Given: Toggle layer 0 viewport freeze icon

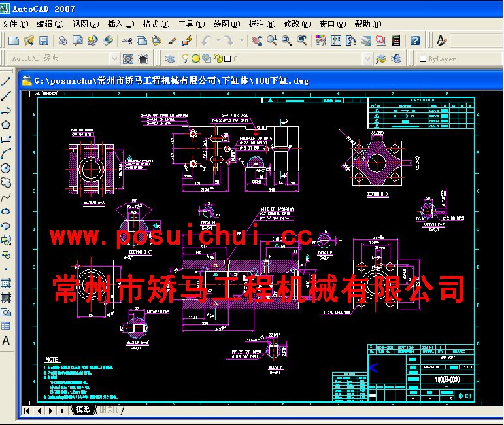Looking at the screenshot, I should point(207,58).
